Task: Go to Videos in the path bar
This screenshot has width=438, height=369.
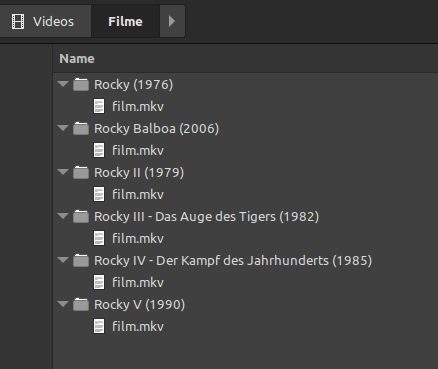Action: point(45,21)
